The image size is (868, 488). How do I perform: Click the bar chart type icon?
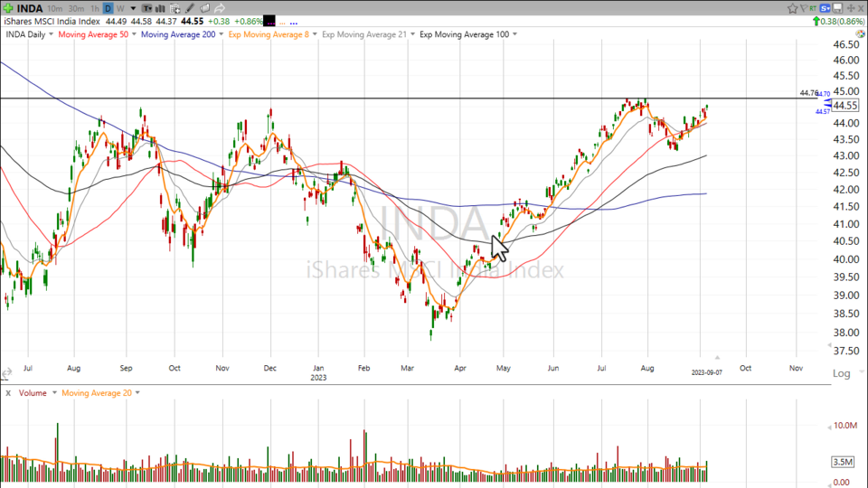pyautogui.click(x=161, y=8)
